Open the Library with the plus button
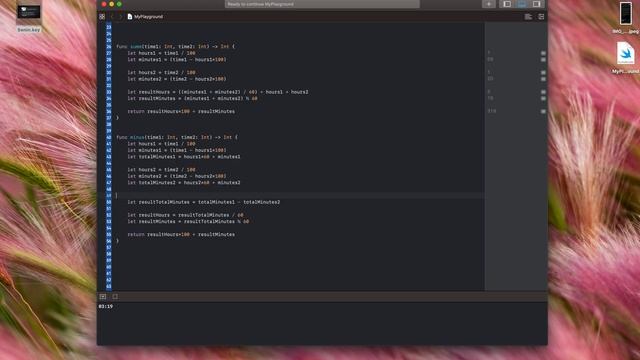 489,4
